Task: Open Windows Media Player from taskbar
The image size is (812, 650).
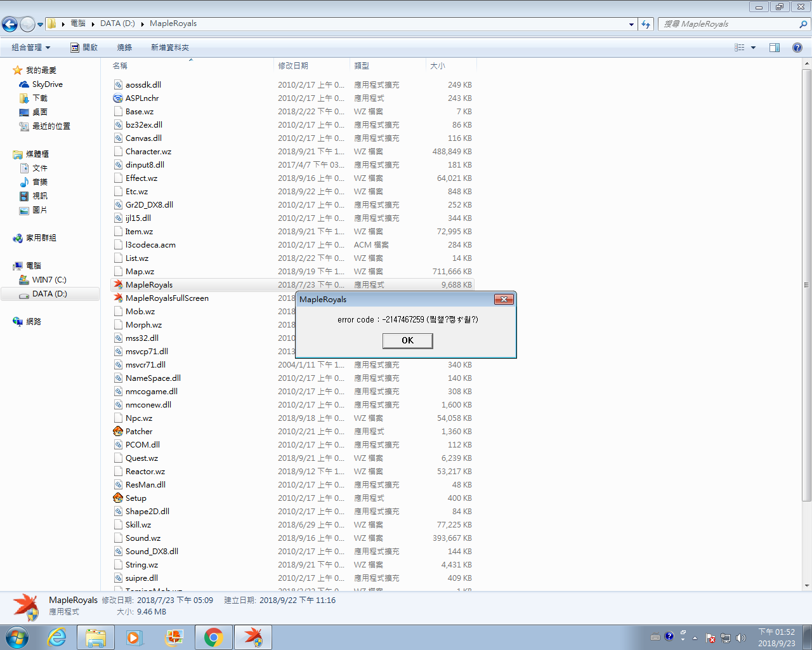Action: pos(134,637)
